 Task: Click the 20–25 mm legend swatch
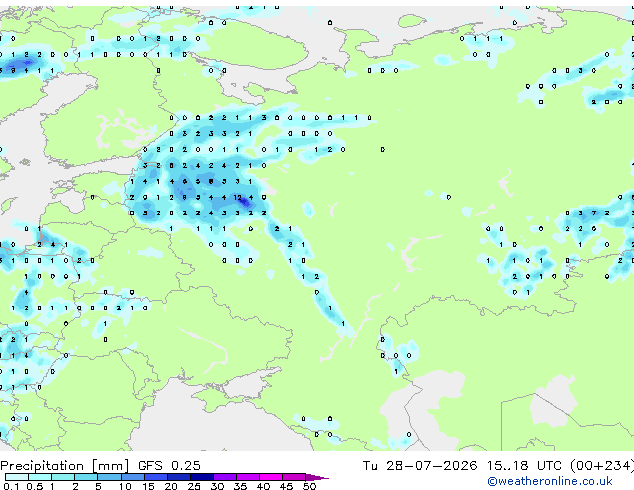click(x=179, y=477)
